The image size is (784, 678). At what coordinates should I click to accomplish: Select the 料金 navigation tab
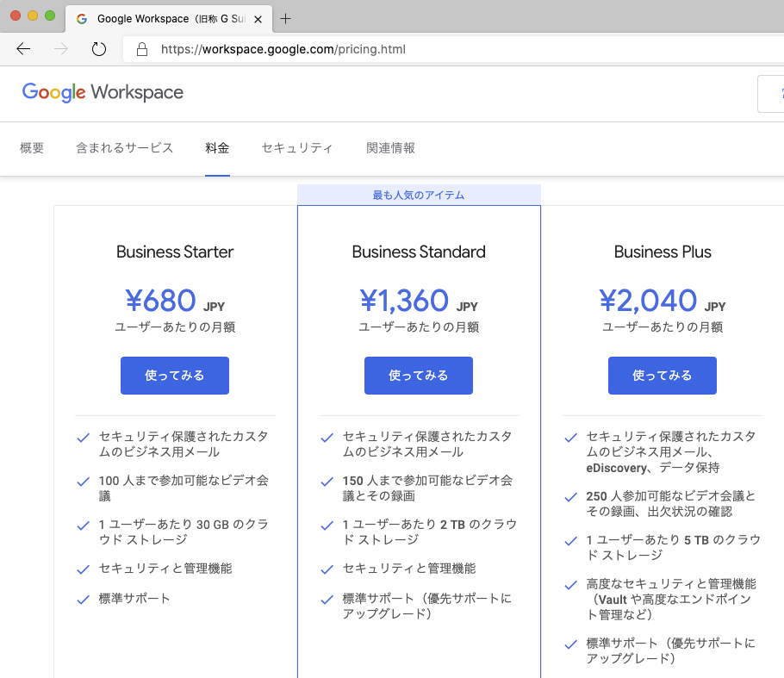click(x=217, y=148)
